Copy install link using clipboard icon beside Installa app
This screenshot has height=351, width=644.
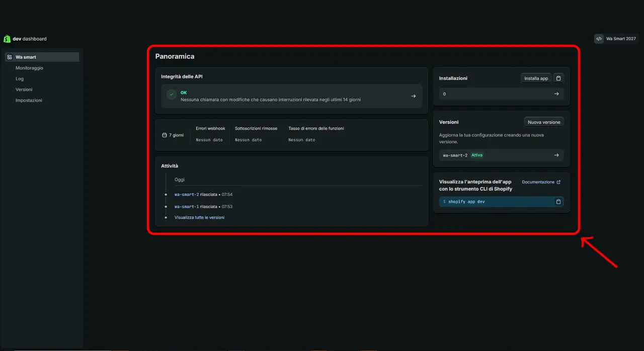pyautogui.click(x=558, y=78)
